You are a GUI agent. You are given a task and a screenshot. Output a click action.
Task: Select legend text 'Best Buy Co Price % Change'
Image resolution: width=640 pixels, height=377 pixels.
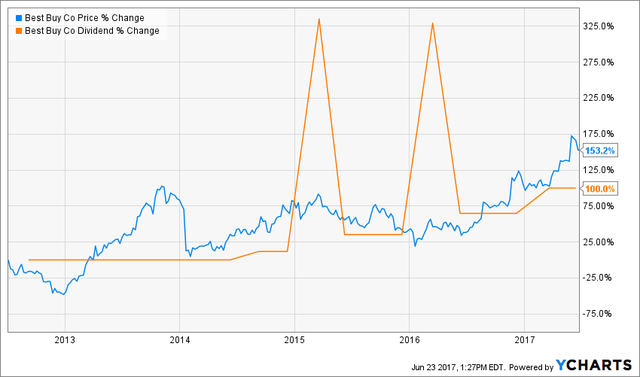(84, 18)
